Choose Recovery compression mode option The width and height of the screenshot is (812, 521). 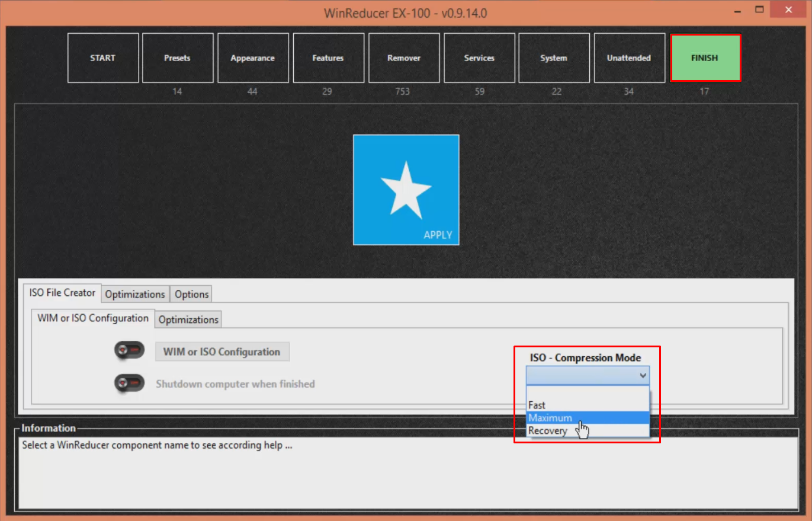point(588,431)
